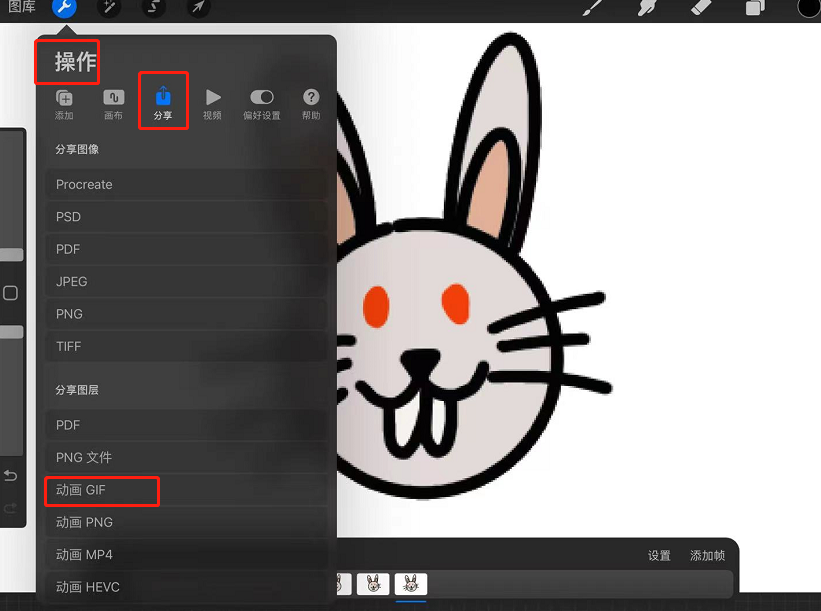The image size is (821, 611).
Task: Switch to the 操作 tab
Action: click(x=66, y=61)
